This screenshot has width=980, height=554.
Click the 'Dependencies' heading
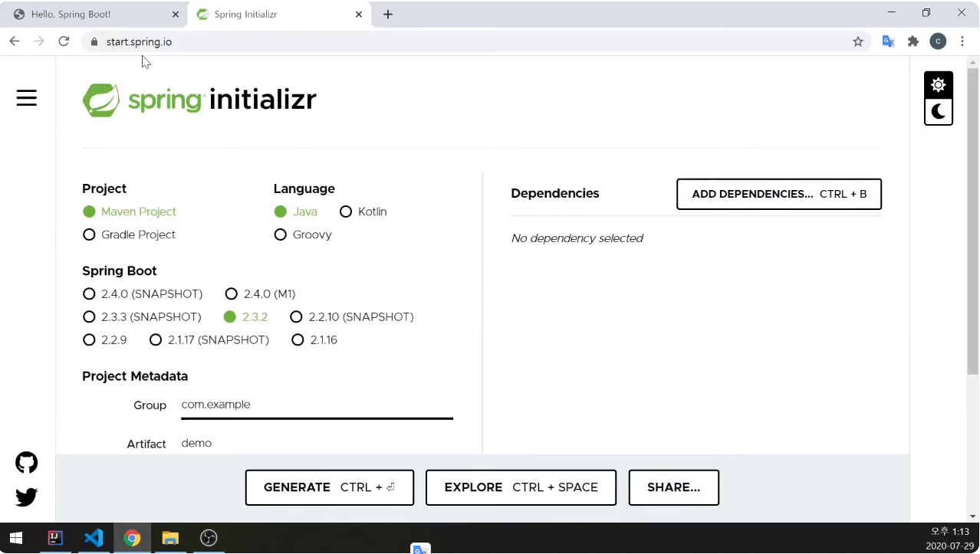555,194
